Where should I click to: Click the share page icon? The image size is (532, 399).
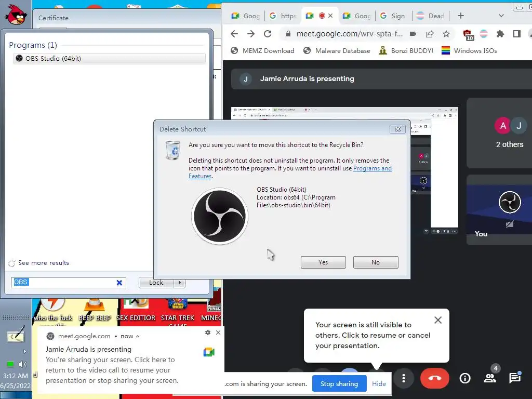pos(430,34)
